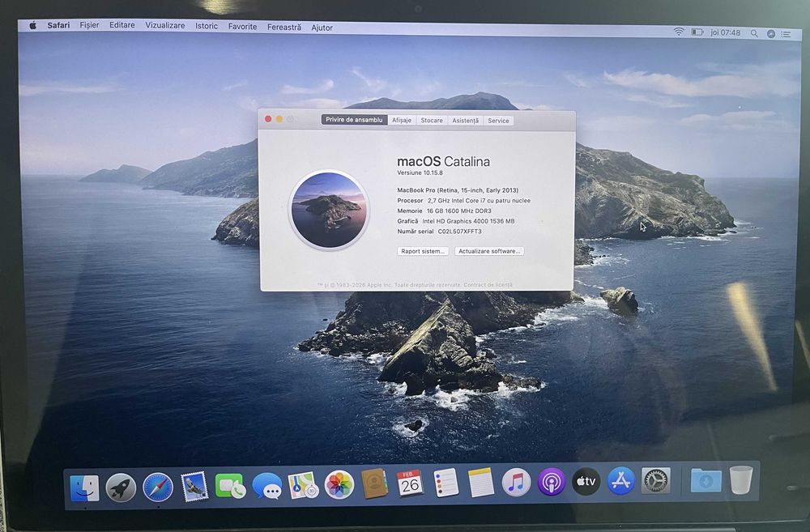Open Safari compass icon in Dock
The width and height of the screenshot is (810, 532).
[x=158, y=487]
